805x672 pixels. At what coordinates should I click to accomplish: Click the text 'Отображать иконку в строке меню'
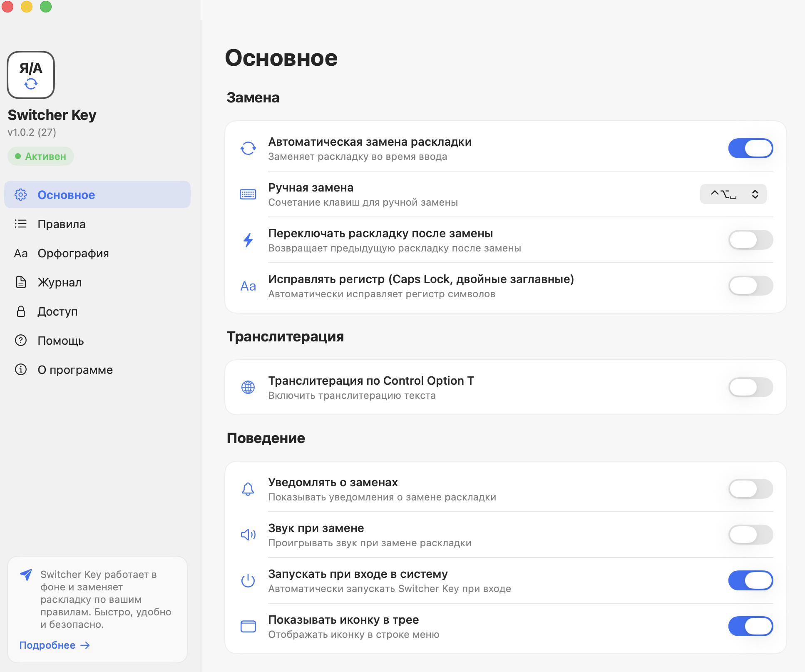(354, 635)
